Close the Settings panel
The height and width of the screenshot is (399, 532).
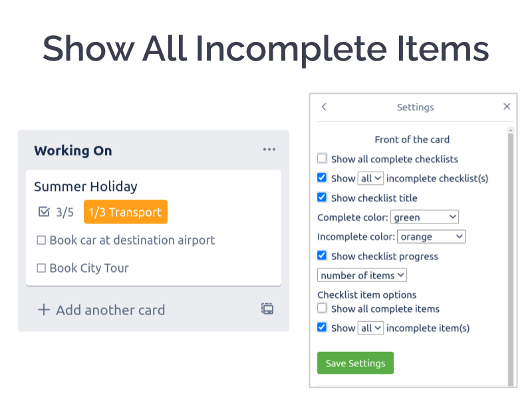507,106
